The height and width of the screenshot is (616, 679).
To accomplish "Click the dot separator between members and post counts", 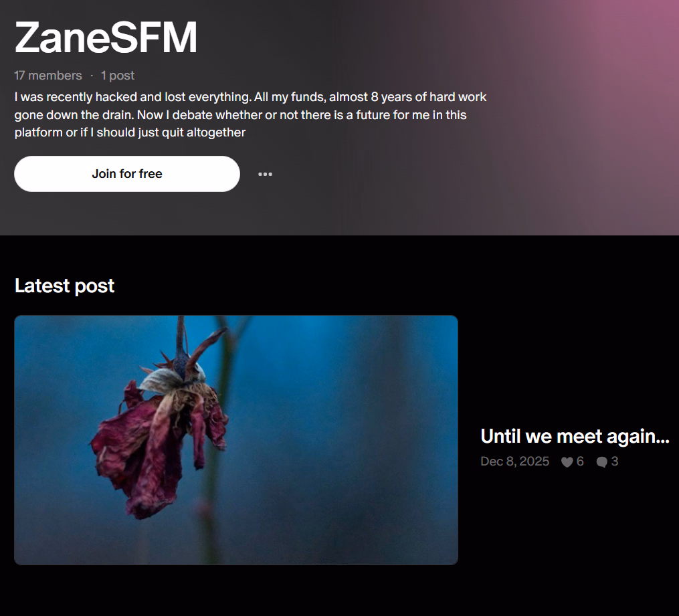I will (x=92, y=76).
